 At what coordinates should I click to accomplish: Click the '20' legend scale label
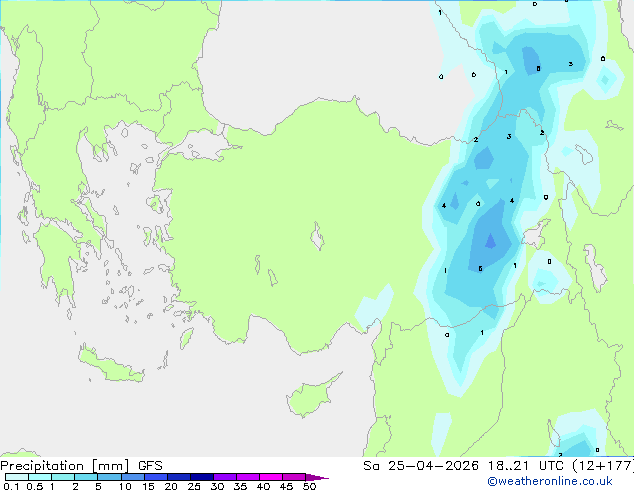(x=171, y=486)
